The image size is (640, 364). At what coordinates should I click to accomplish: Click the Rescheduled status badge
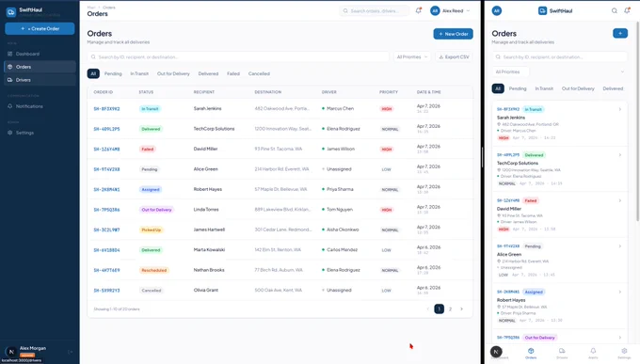[153, 270]
